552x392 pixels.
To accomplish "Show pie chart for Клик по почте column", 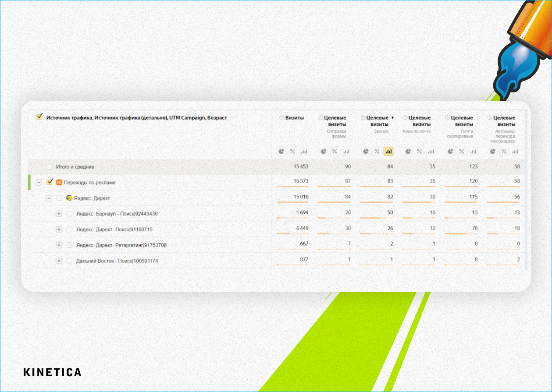I will point(408,152).
